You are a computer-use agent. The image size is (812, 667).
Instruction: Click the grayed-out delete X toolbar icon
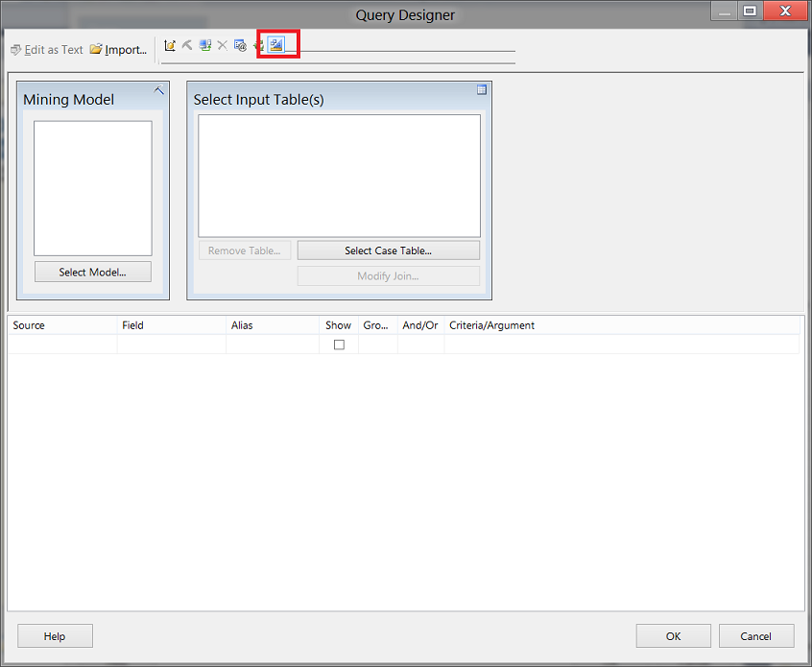(223, 45)
